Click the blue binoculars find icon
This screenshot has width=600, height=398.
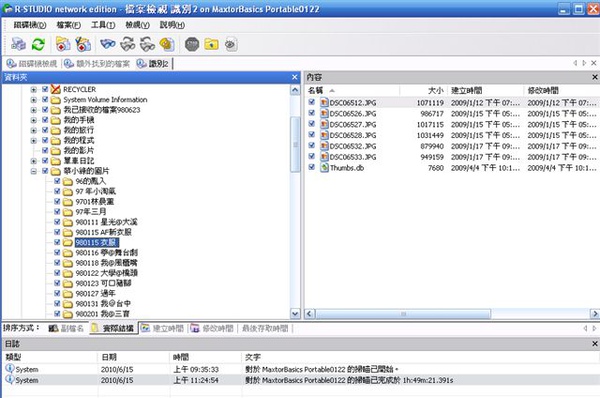tap(108, 44)
